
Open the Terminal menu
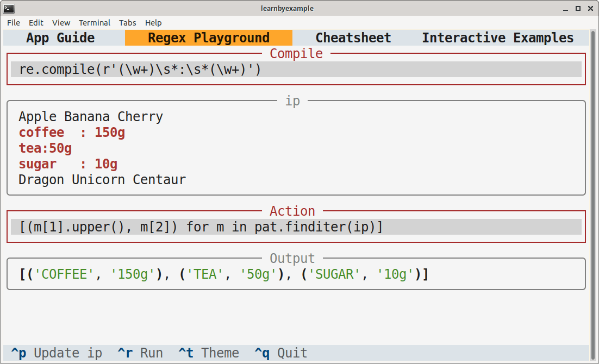pos(94,23)
